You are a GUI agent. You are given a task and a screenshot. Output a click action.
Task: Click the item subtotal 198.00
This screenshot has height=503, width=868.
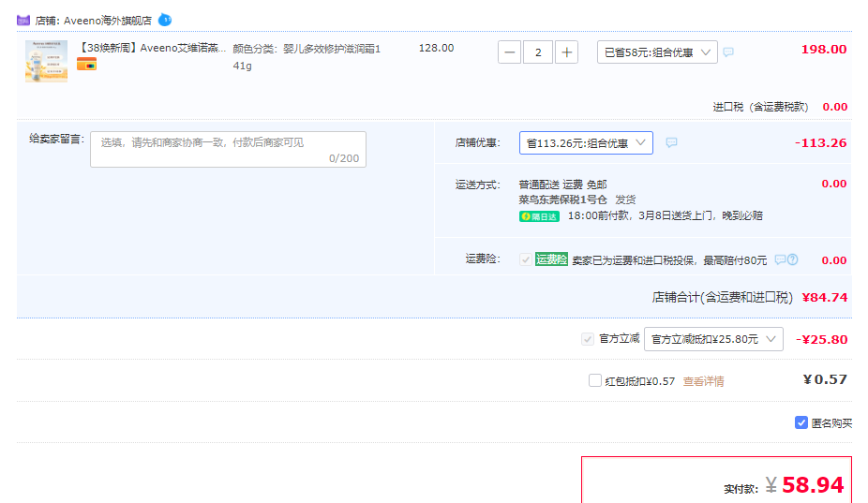(x=824, y=50)
